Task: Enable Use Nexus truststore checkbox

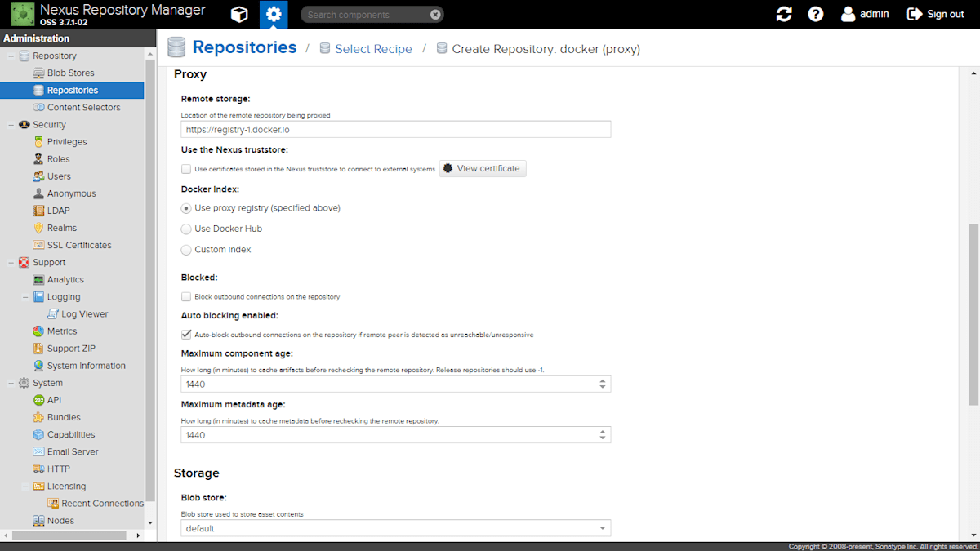Action: click(186, 169)
